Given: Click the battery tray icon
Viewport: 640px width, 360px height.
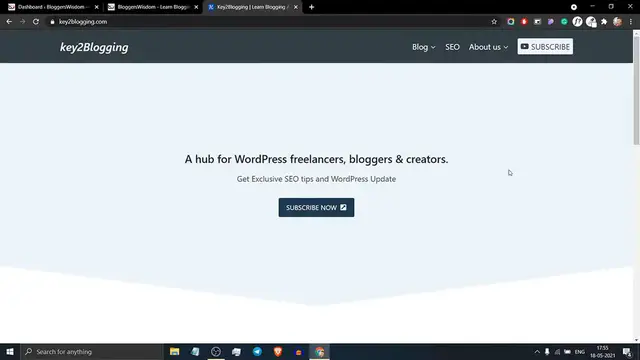Looking at the screenshot, I should [567, 351].
